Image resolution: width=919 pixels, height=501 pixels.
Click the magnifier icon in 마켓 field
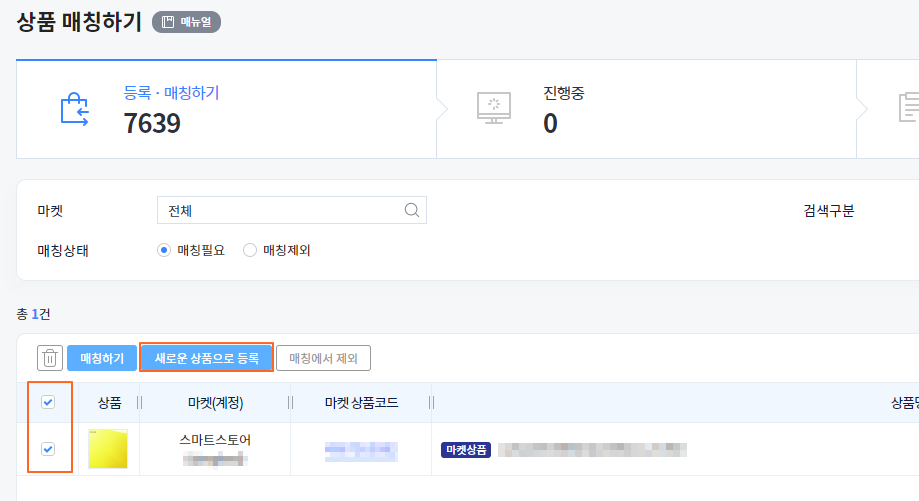(412, 210)
